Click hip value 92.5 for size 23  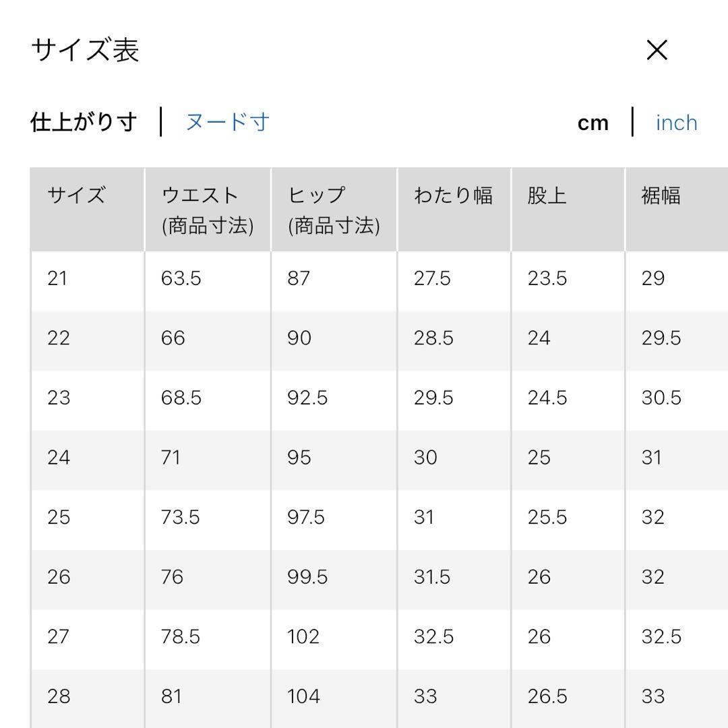(x=307, y=398)
